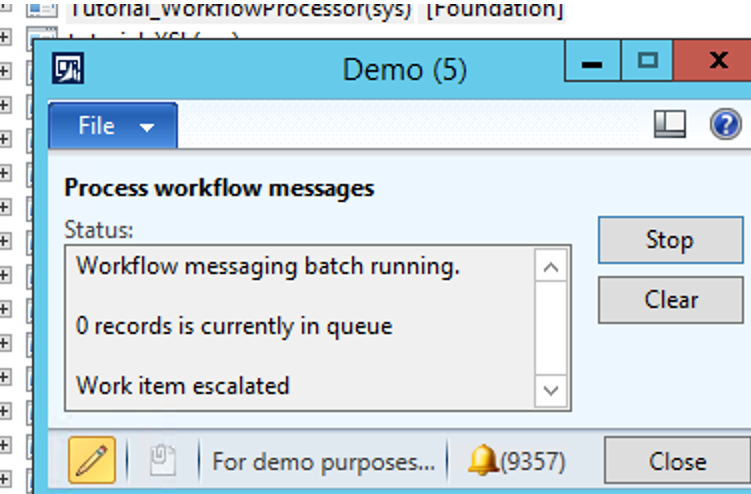Screen dimensions: 751x494
Task: Click the pencil edit icon in status bar
Action: tap(92, 461)
